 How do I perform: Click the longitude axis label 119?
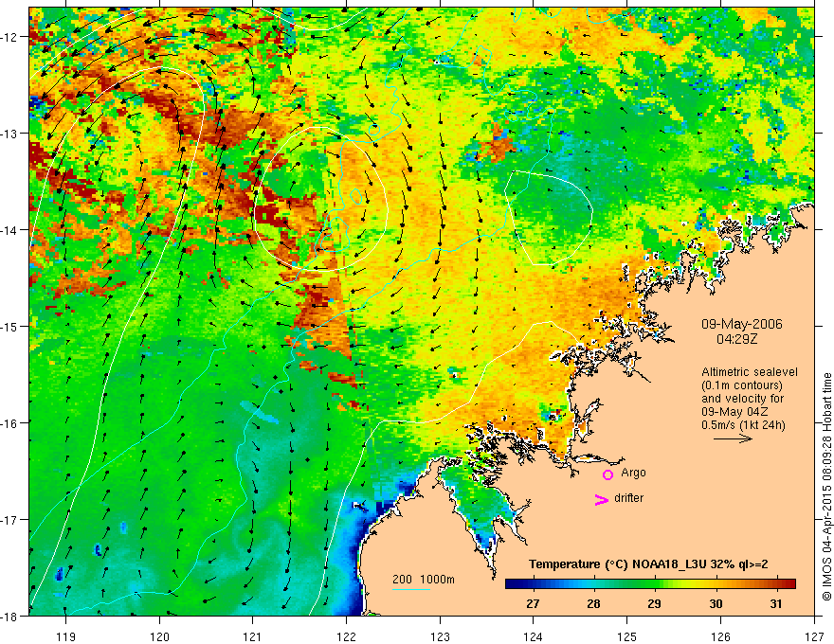click(x=66, y=636)
